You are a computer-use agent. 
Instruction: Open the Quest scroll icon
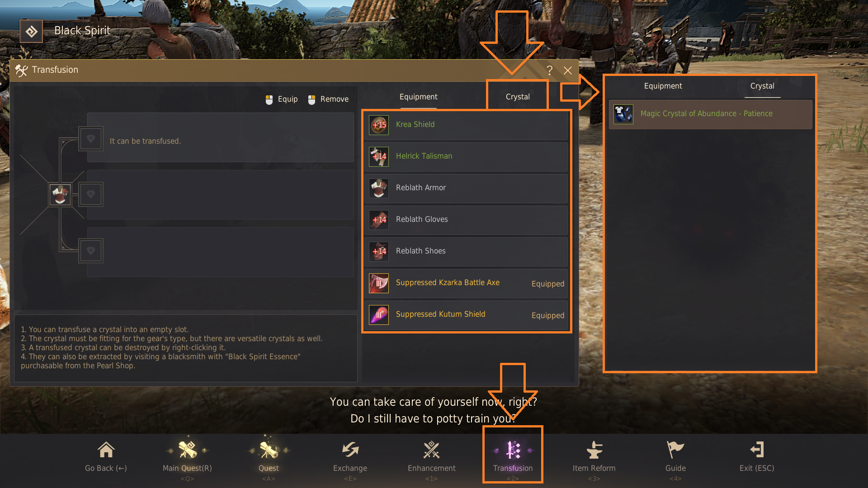pyautogui.click(x=269, y=450)
